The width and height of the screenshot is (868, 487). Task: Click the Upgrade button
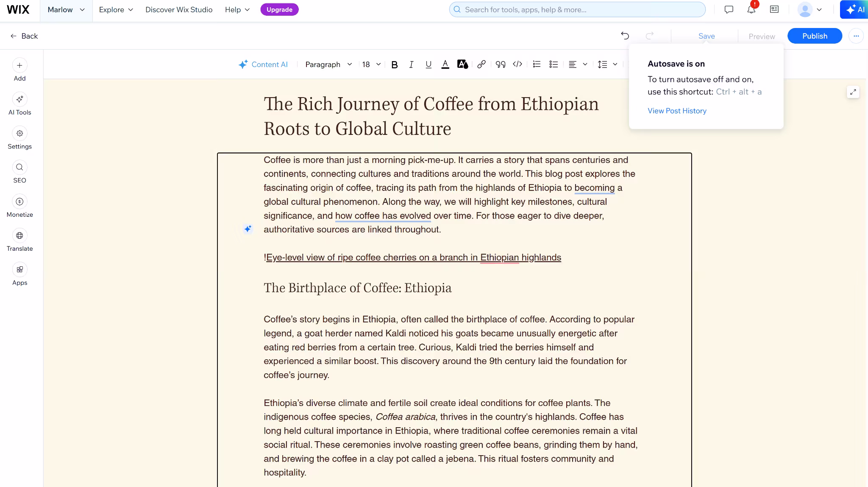coord(279,9)
